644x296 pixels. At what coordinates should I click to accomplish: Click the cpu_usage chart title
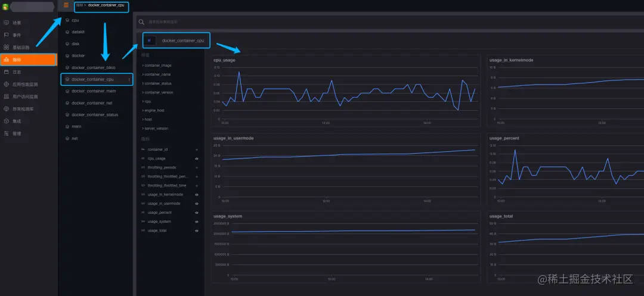(x=224, y=60)
